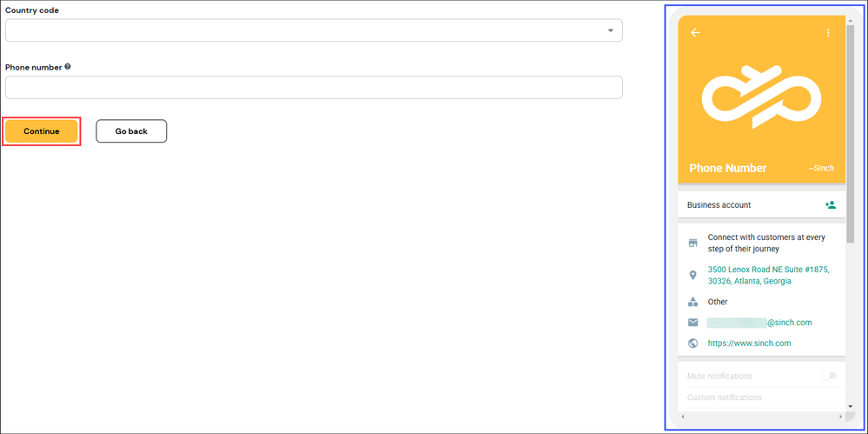The width and height of the screenshot is (868, 434).
Task: Click the add contact icon beside Business account
Action: point(830,204)
